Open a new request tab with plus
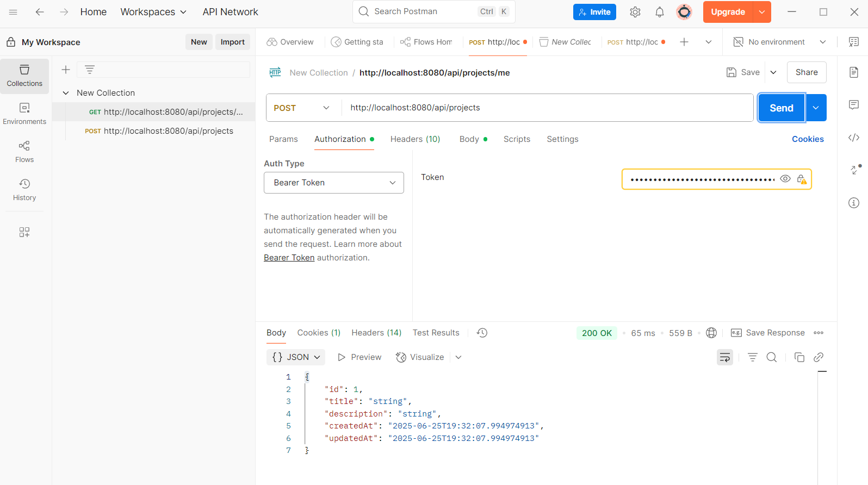868x485 pixels. coord(684,42)
